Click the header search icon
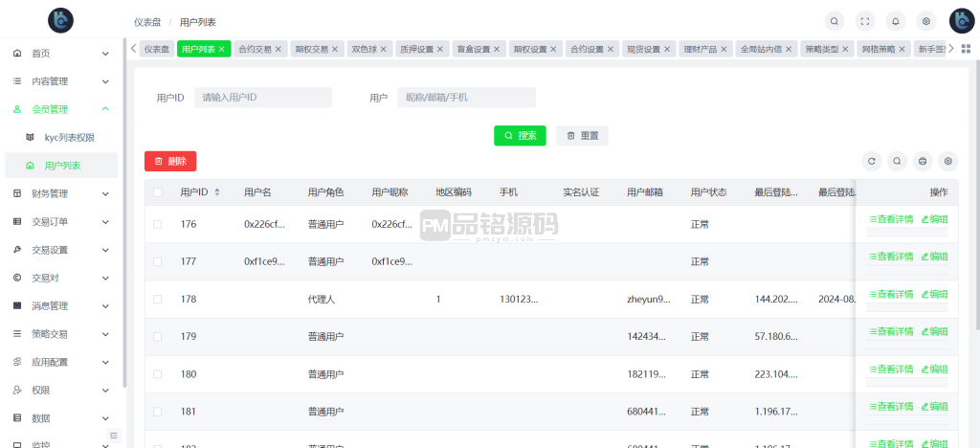Screen dimensions: 980x448 834,21
